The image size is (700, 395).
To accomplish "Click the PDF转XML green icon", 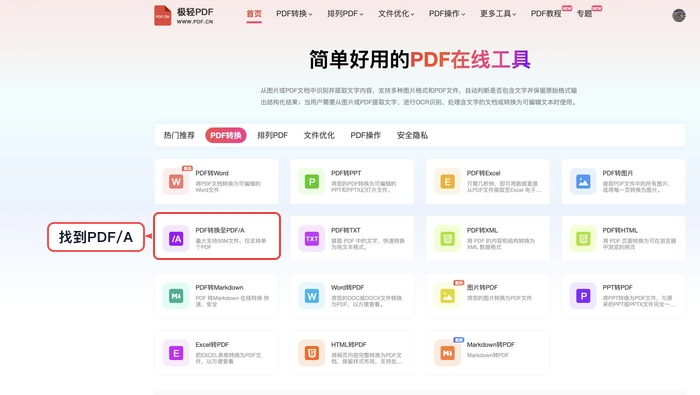I will 447,239.
